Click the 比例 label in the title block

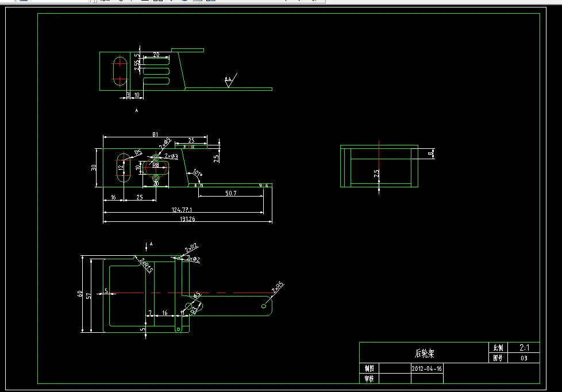pyautogui.click(x=498, y=348)
